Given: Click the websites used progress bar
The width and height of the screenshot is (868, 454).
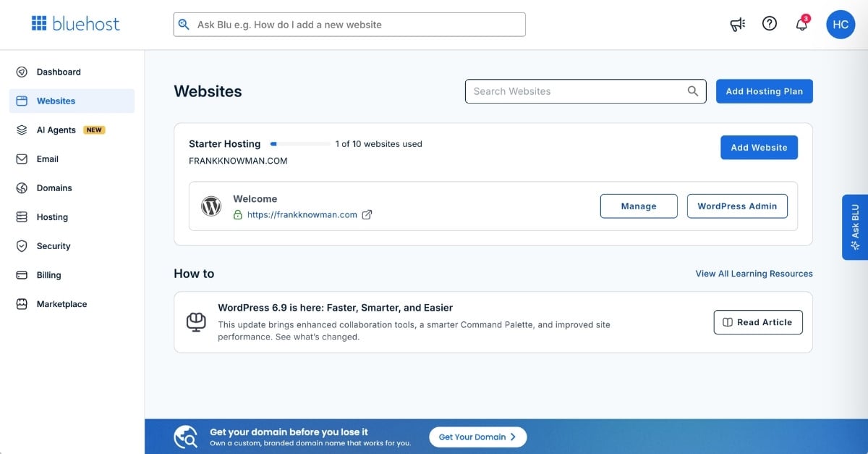Looking at the screenshot, I should [x=300, y=144].
